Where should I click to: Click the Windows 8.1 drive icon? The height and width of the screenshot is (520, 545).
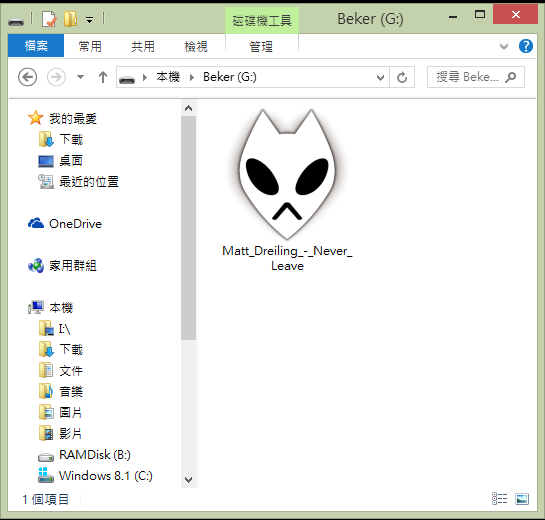click(46, 476)
